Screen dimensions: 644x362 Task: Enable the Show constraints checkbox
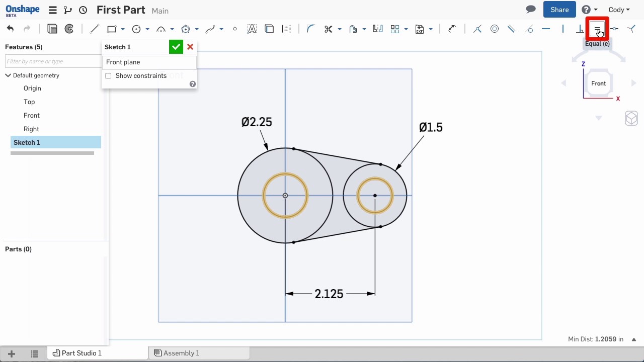108,76
